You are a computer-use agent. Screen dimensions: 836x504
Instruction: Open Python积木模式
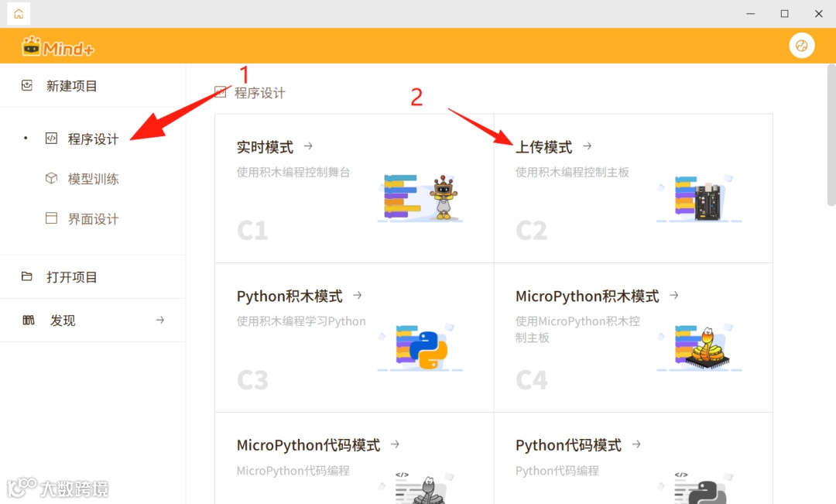click(290, 296)
